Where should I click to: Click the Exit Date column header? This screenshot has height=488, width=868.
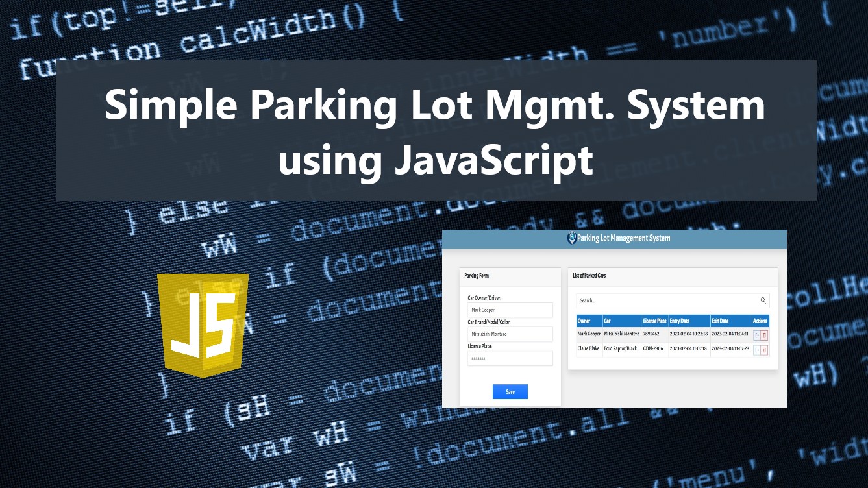coord(730,321)
